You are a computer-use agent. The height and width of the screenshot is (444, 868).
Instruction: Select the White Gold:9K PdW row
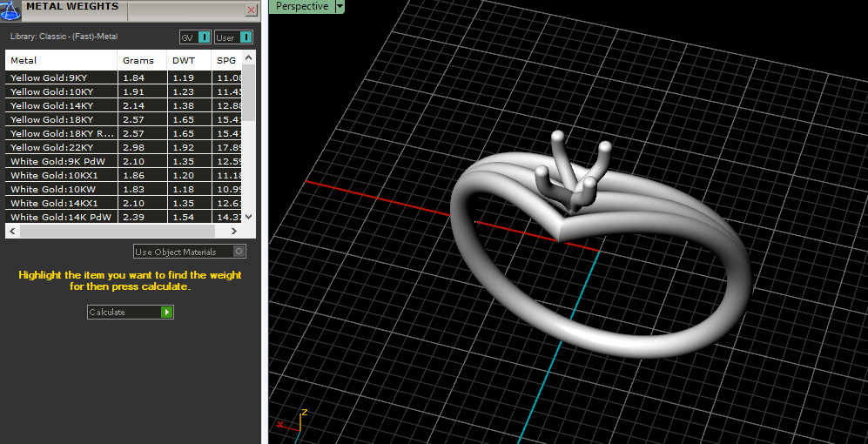click(x=124, y=161)
